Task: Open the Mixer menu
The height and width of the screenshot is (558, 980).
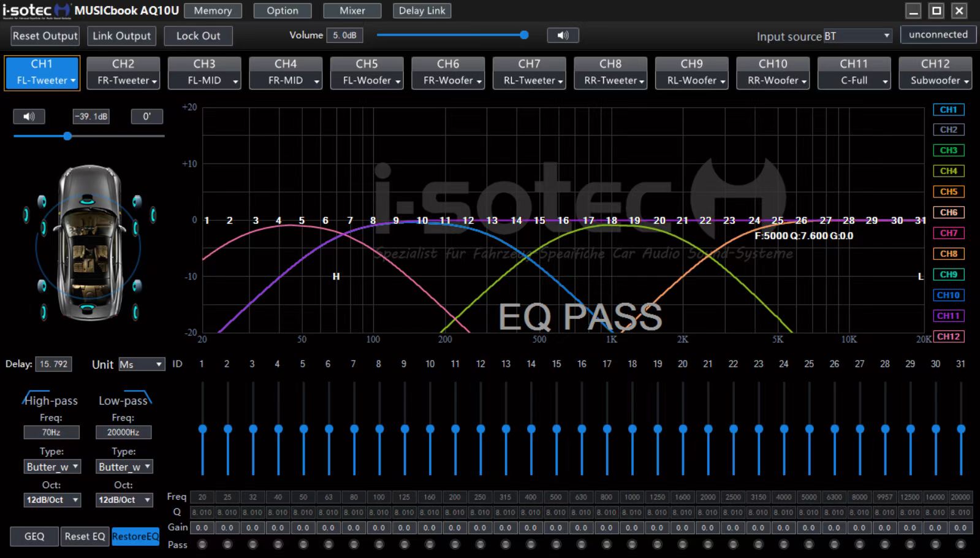Action: coord(352,10)
